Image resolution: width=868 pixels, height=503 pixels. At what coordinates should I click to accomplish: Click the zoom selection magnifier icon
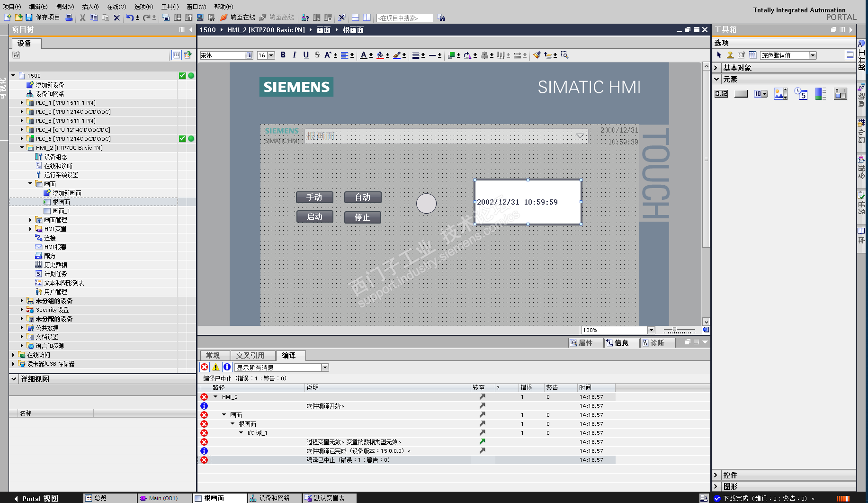pyautogui.click(x=564, y=55)
